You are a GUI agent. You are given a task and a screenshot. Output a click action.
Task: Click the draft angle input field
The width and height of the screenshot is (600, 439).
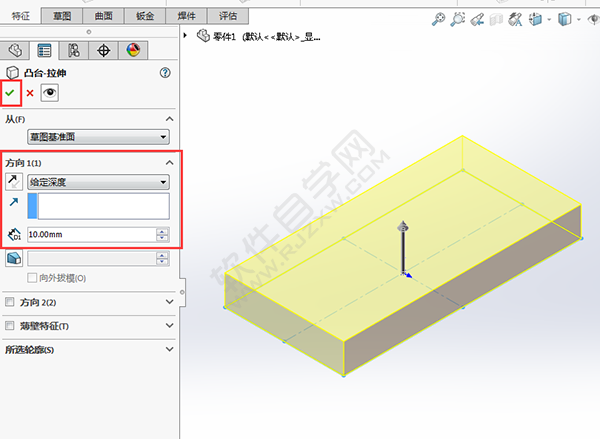tap(92, 259)
